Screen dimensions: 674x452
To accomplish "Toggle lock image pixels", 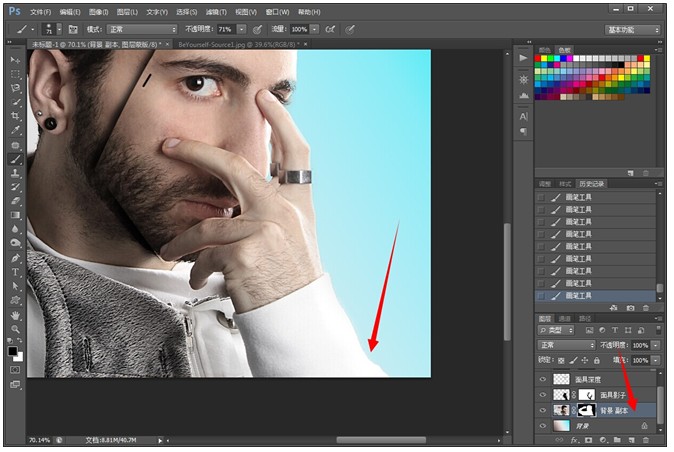I will (x=573, y=360).
